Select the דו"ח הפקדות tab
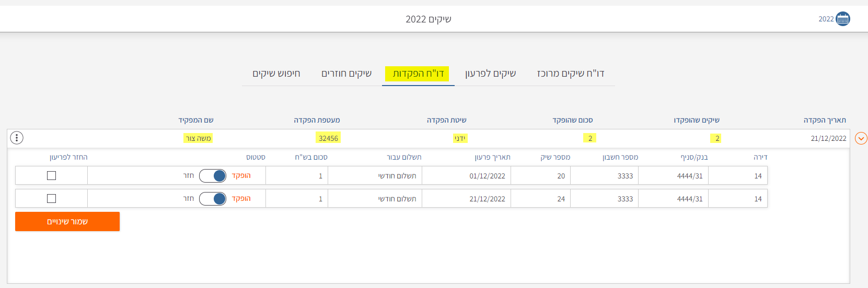The width and height of the screenshot is (868, 288). coord(418,74)
